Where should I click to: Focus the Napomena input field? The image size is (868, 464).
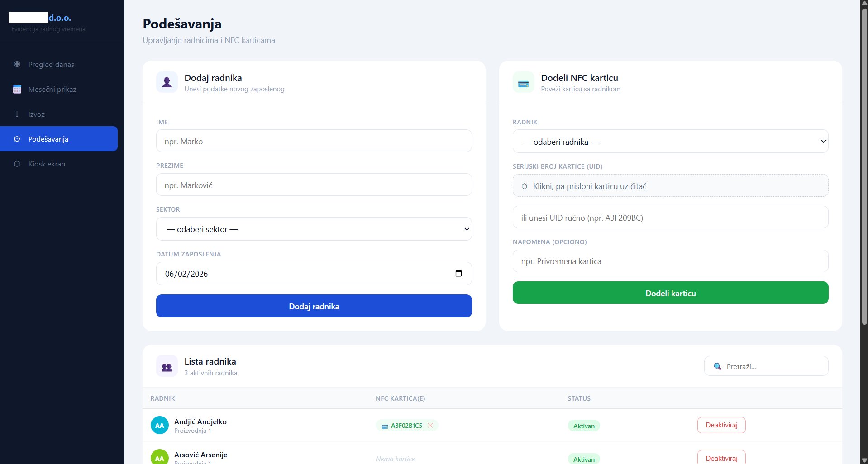(671, 261)
